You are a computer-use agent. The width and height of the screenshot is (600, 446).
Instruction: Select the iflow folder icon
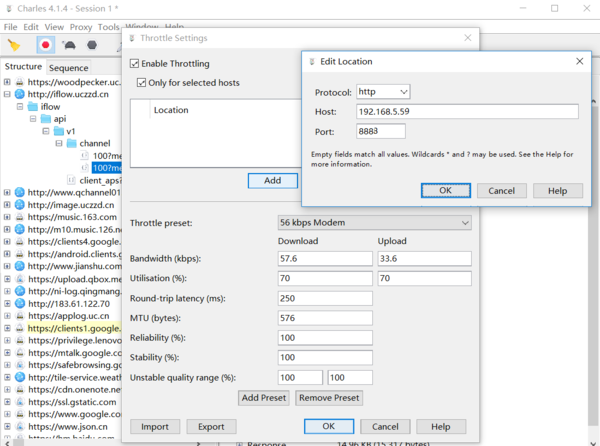33,106
